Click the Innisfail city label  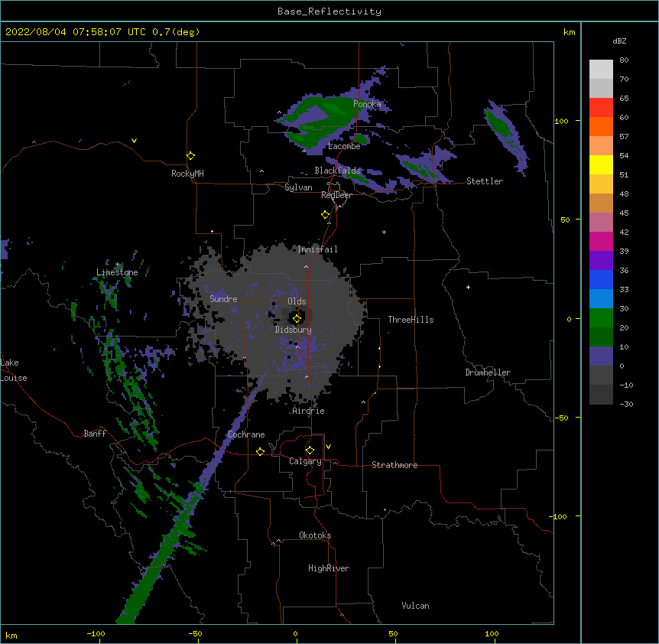pos(317,249)
